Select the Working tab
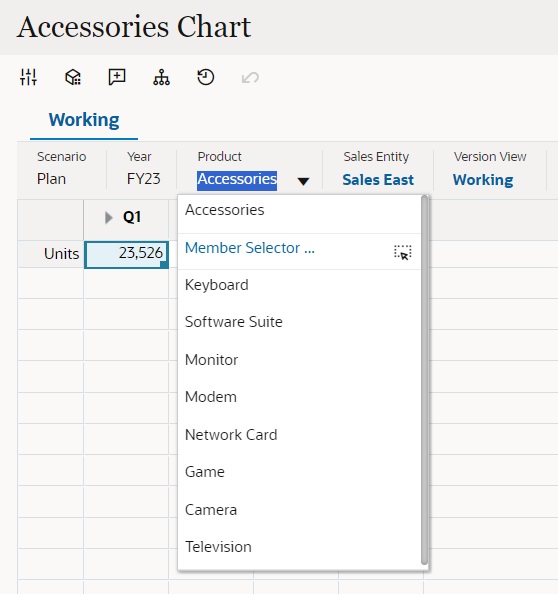Viewport: 558px width, 594px height. 84,120
